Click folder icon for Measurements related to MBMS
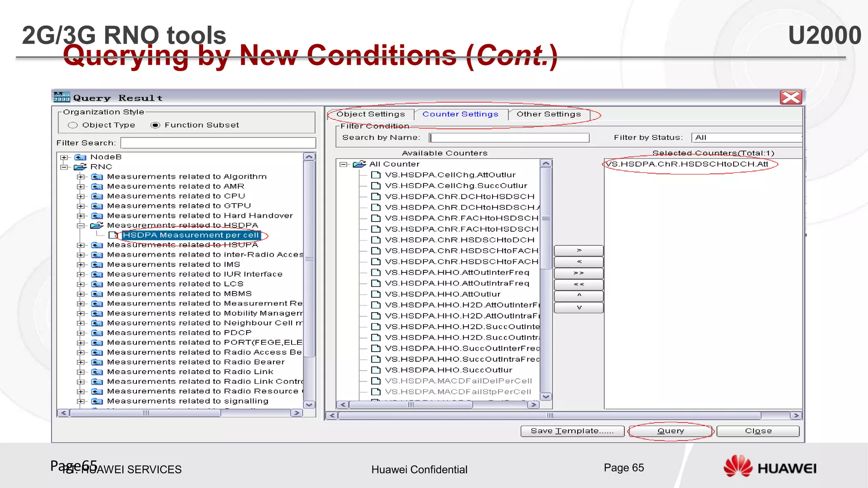Screen dimensions: 868x488 [97, 294]
